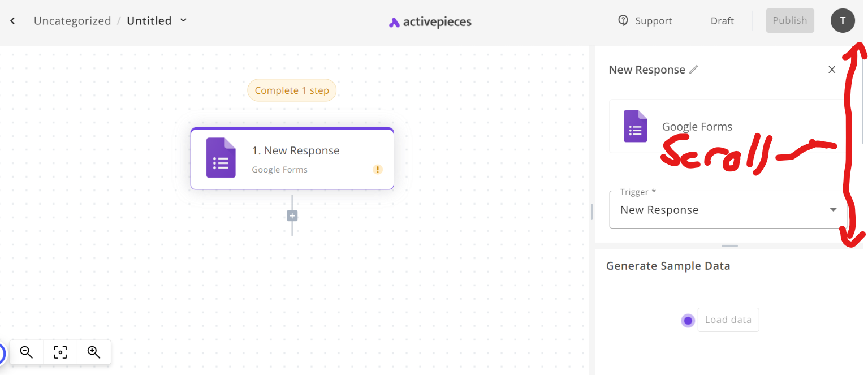Select the 1. New Response step card

click(292, 158)
